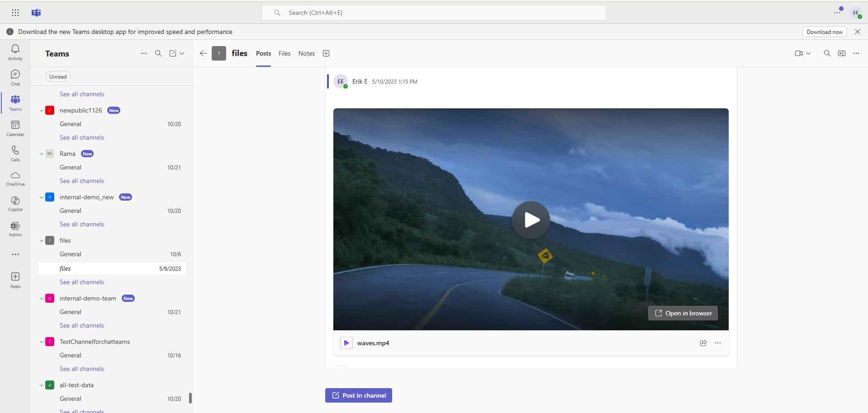Image resolution: width=868 pixels, height=413 pixels.
Task: Open the Apps icon in the sidebar
Action: click(15, 280)
